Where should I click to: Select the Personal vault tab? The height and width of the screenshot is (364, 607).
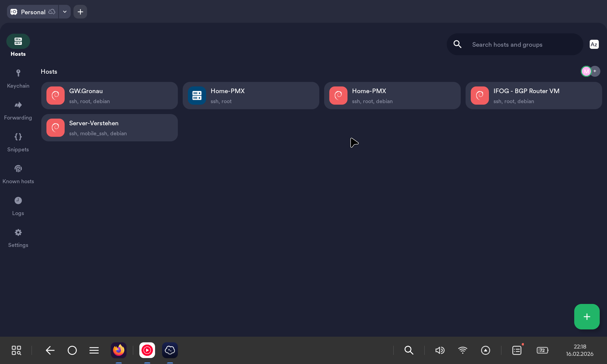pyautogui.click(x=33, y=12)
